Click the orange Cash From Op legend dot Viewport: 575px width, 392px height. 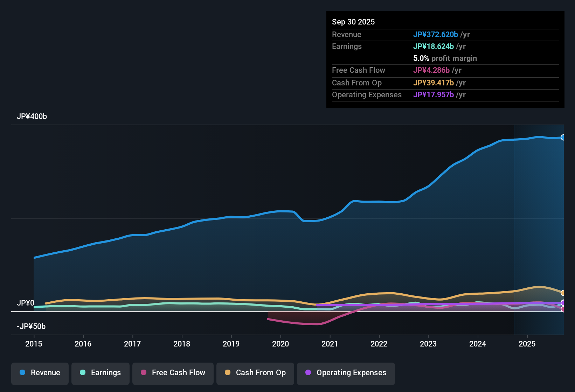point(228,373)
